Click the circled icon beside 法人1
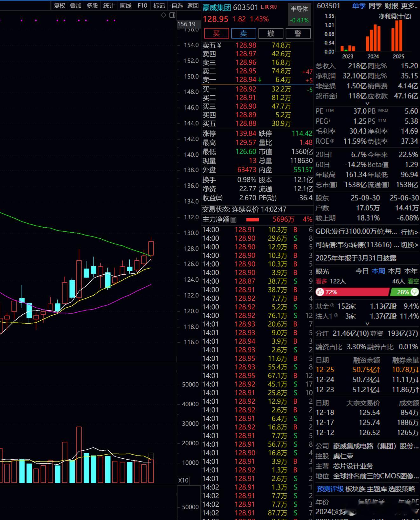The height and width of the screenshot is (520, 420). pos(336,316)
